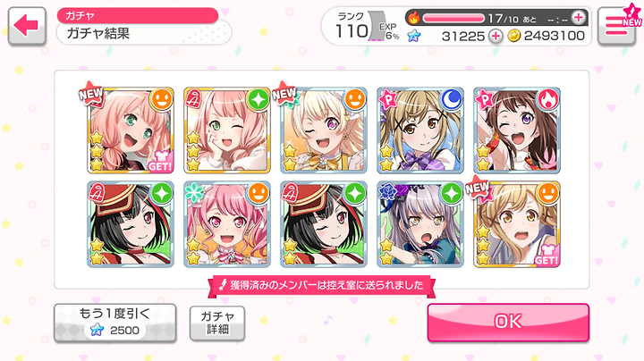This screenshot has height=361, width=644.
Task: Tap the pink stamina progress bar
Action: (453, 18)
